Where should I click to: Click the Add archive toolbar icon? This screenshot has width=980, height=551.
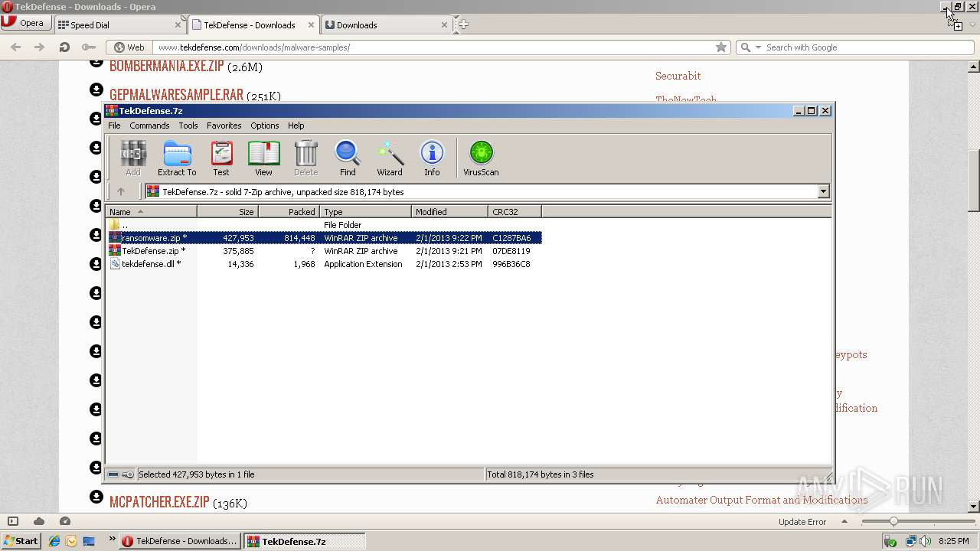click(133, 158)
